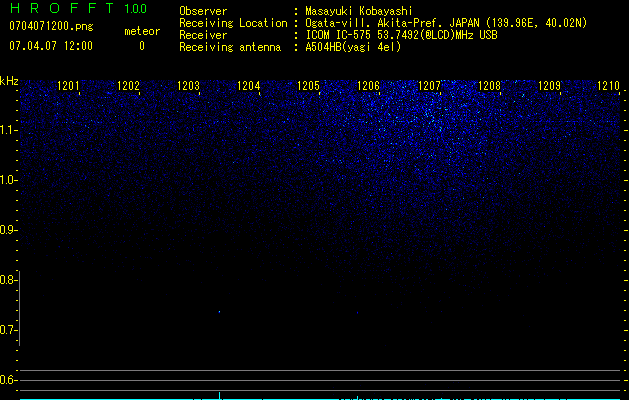Click time marker 1202

click(x=128, y=86)
